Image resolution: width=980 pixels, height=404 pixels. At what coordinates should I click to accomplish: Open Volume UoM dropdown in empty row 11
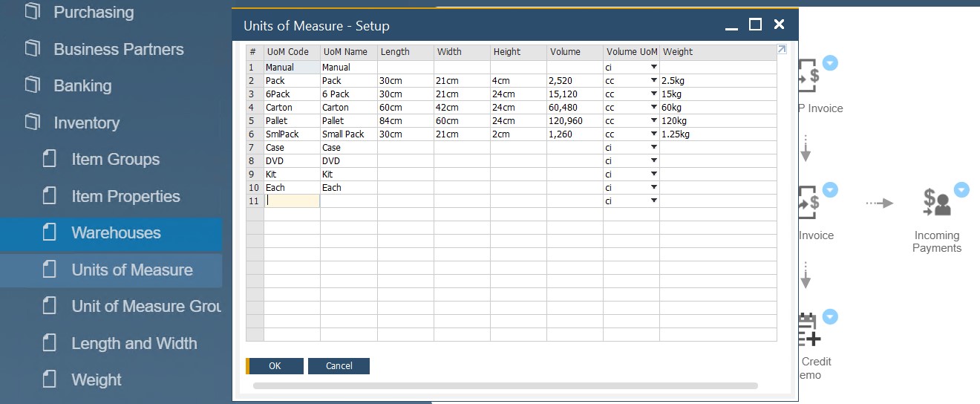(654, 201)
